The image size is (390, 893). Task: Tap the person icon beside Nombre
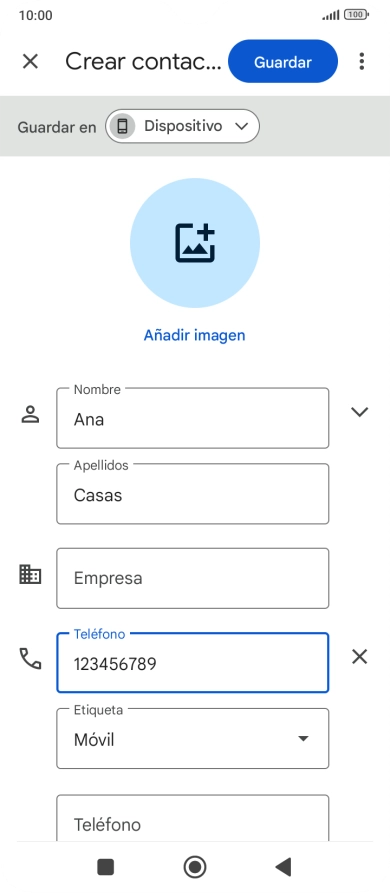(30, 415)
